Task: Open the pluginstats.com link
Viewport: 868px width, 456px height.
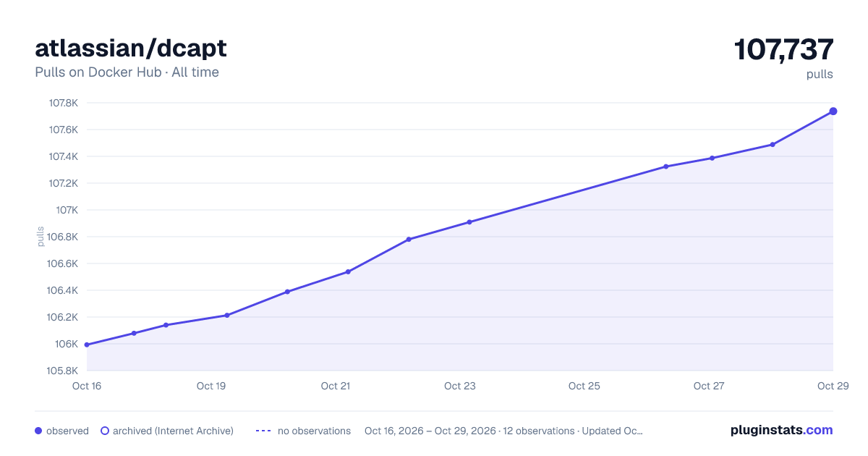Action: click(x=781, y=430)
